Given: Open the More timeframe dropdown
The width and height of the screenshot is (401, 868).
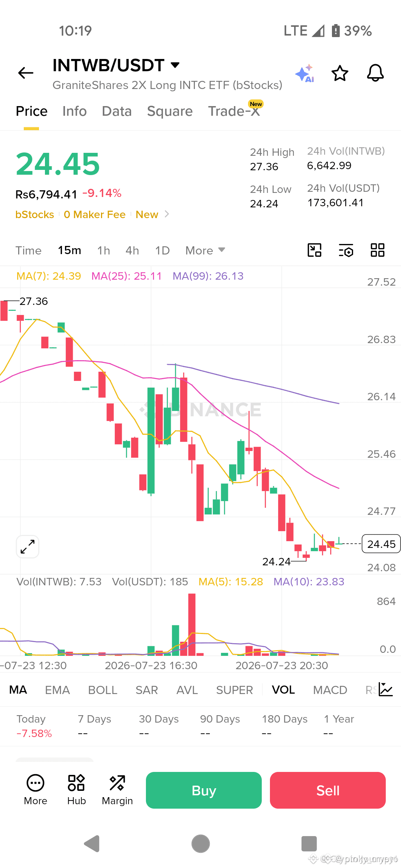Looking at the screenshot, I should 205,250.
